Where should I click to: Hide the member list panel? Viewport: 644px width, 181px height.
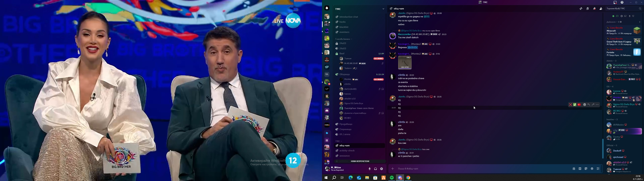pos(601,9)
